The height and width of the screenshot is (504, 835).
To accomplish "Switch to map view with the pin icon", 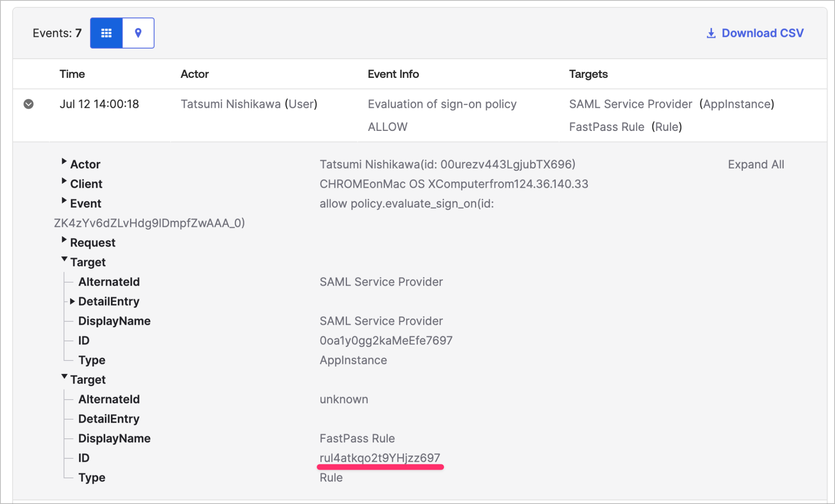I will coord(138,33).
